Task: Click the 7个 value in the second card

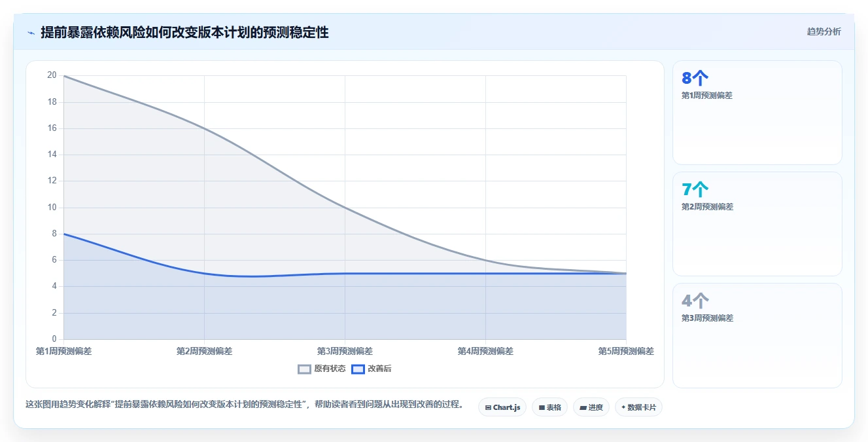Action: point(695,190)
